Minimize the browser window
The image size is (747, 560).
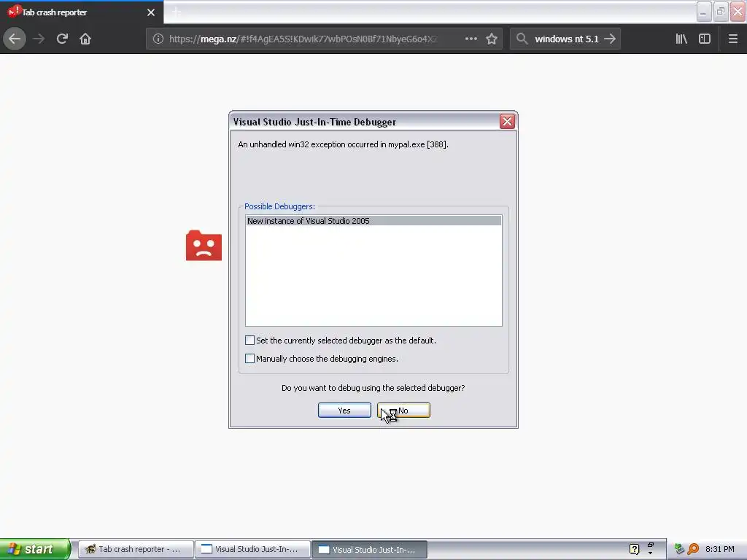pos(704,12)
